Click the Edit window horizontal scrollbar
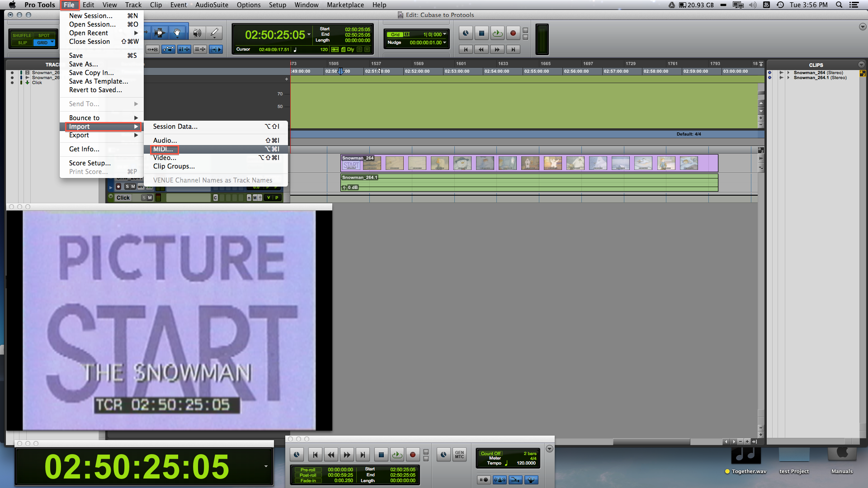This screenshot has height=488, width=868. point(651,441)
